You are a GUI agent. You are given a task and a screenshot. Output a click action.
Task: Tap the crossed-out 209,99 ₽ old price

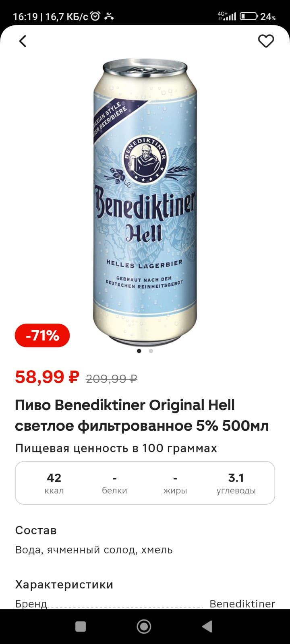click(112, 379)
